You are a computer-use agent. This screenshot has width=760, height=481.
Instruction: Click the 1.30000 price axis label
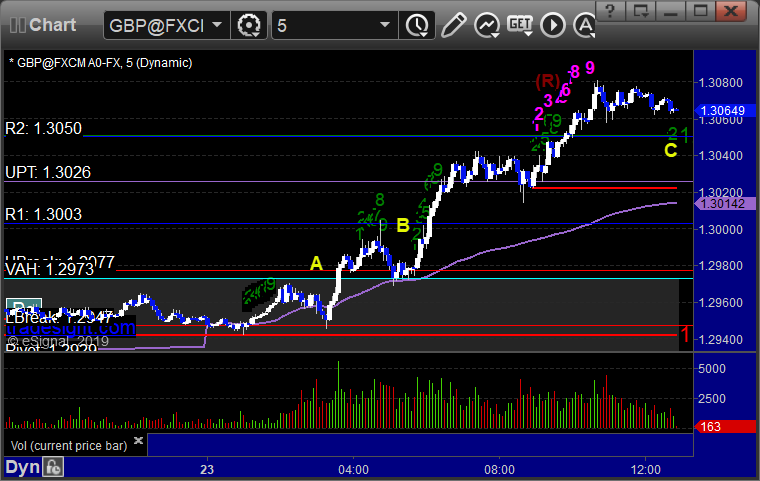pos(720,230)
